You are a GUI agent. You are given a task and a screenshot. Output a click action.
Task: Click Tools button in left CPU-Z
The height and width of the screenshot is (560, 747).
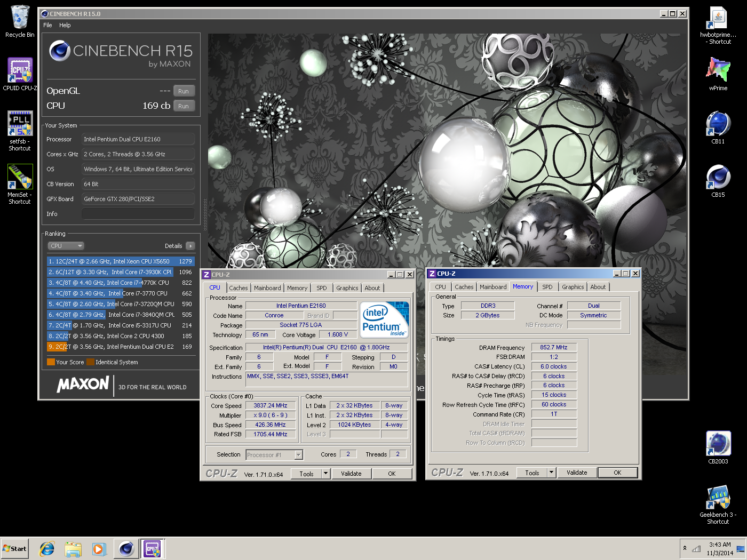pyautogui.click(x=306, y=474)
